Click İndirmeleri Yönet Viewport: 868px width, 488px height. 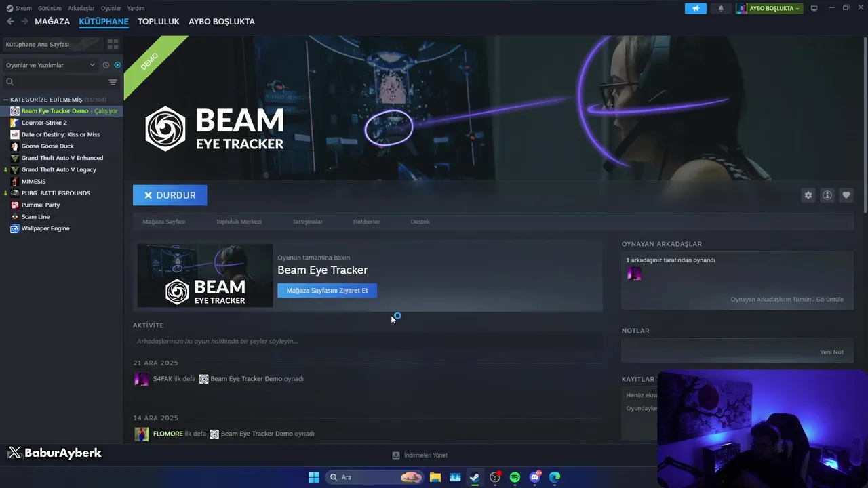[x=425, y=455]
